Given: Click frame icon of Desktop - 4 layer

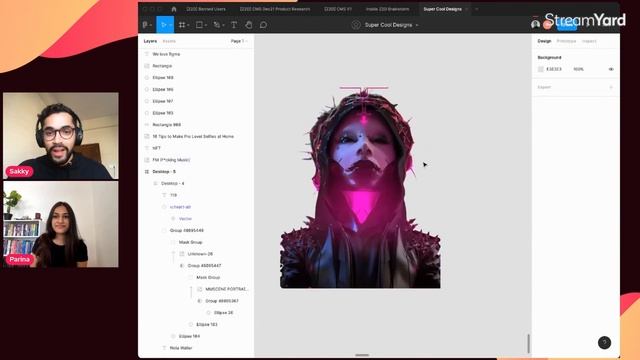Looking at the screenshot, I should click(156, 184).
